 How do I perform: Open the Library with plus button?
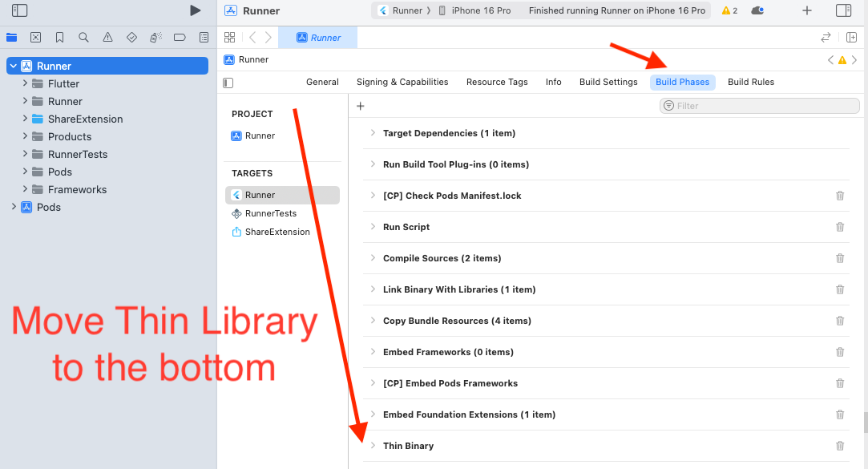807,10
